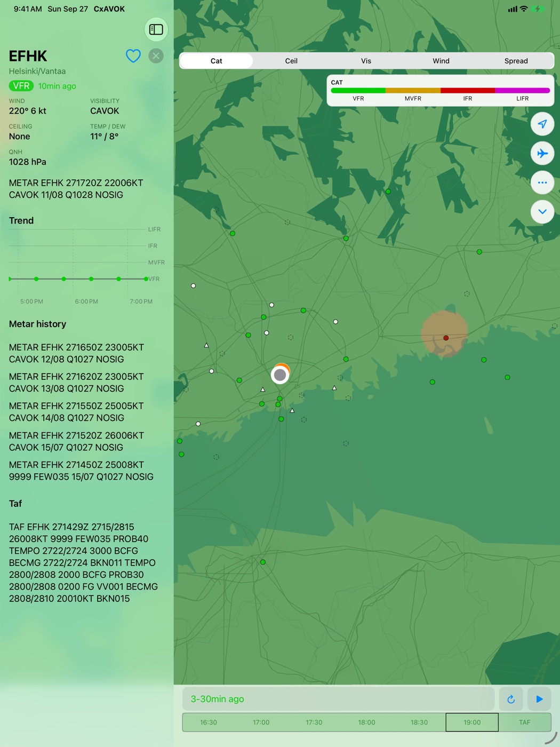Screen dimensions: 560x747
Task: Select the 17:00 timeline slot
Action: click(261, 722)
